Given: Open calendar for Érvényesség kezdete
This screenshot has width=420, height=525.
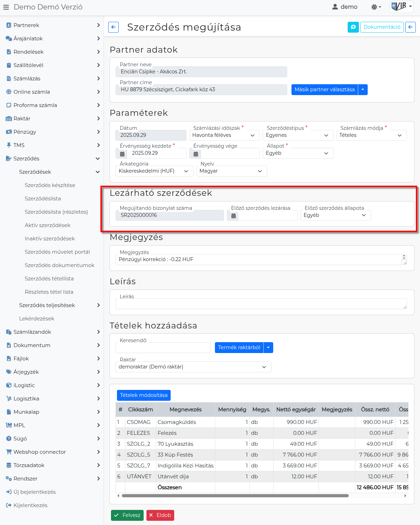Looking at the screenshot, I should 122,153.
